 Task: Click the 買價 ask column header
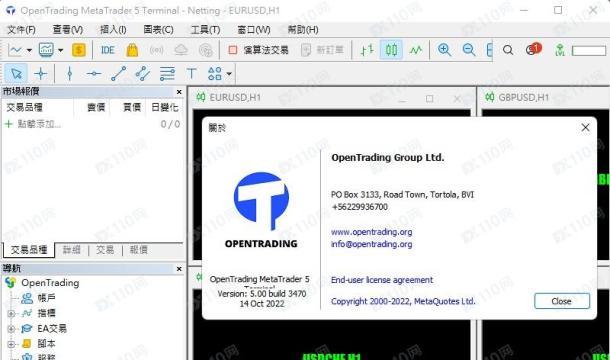(132, 107)
